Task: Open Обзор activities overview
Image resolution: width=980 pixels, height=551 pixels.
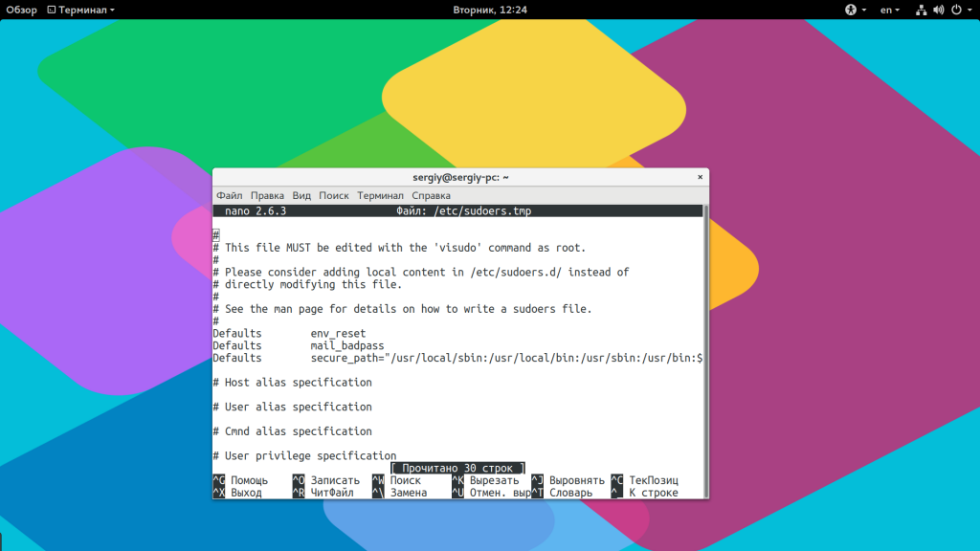Action: coord(21,10)
